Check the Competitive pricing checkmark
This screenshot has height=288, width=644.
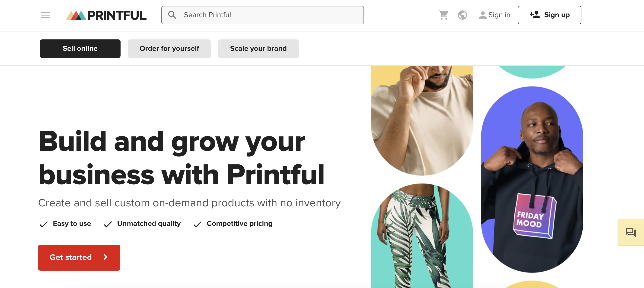click(197, 224)
